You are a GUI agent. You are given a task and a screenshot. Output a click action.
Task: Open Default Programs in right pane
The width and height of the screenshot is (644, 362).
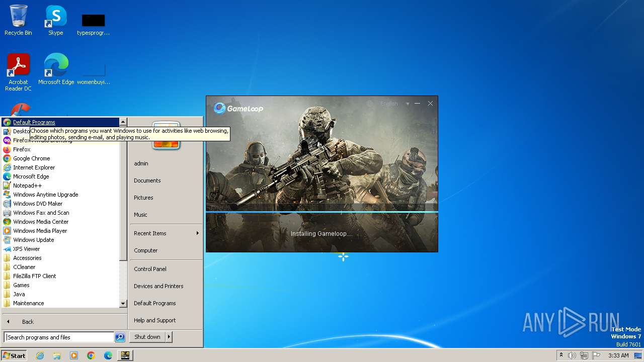(x=166, y=303)
